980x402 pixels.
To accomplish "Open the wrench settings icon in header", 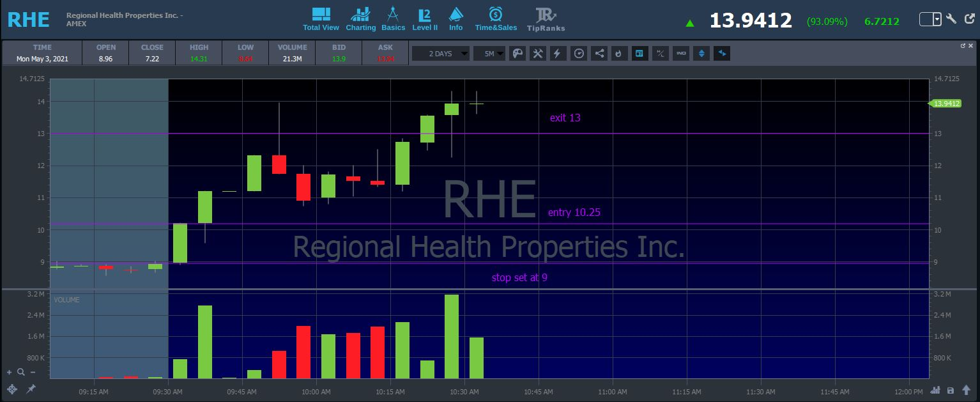I will 951,19.
